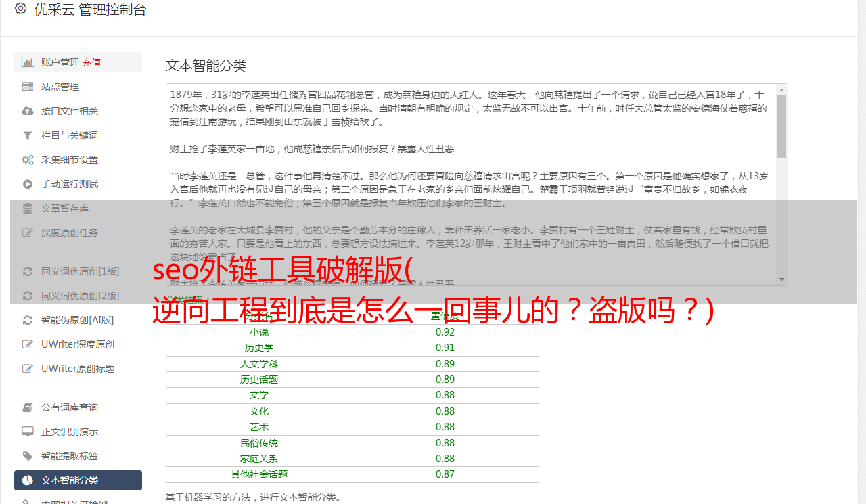The height and width of the screenshot is (504, 866).
Task: Select the 民俗传统 category cell
Action: (259, 443)
